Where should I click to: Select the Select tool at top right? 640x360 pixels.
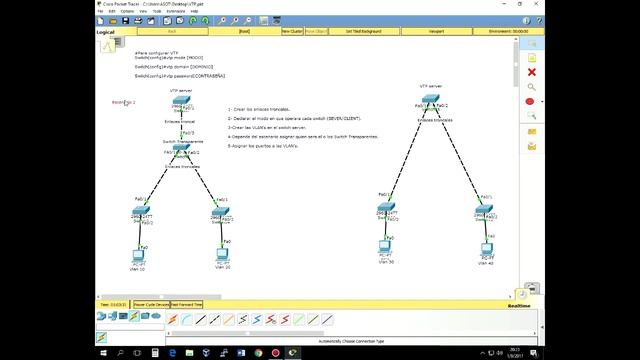(532, 43)
